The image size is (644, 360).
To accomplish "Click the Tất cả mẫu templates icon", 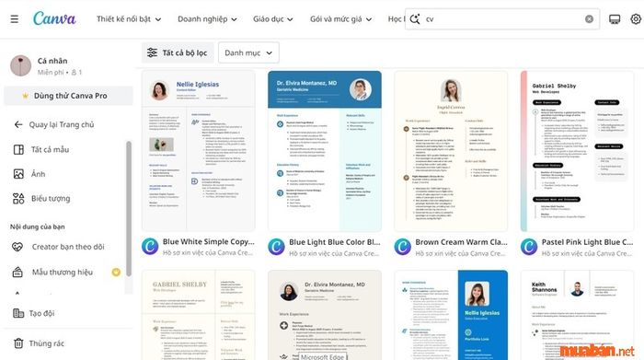I will 18,149.
